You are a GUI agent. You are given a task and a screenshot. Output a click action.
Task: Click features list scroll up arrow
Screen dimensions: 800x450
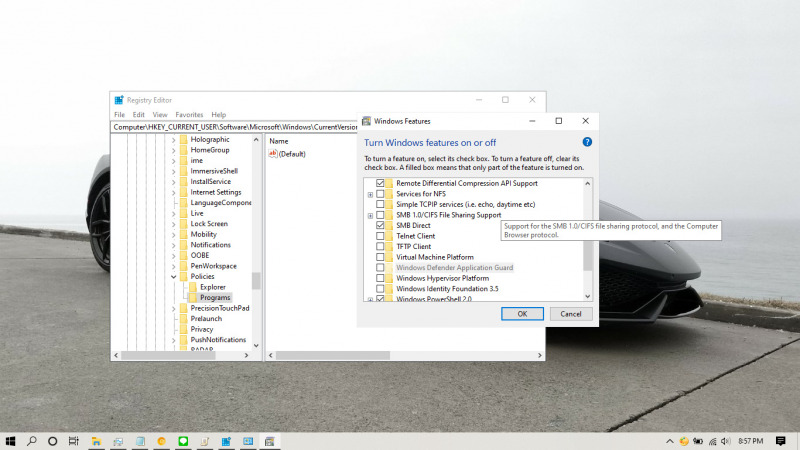coord(588,183)
